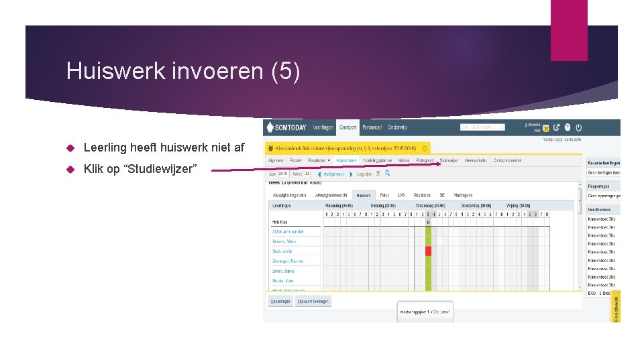This screenshot has width=644, height=362.
Task: Open the SE sub-tab
Action: pos(442,195)
